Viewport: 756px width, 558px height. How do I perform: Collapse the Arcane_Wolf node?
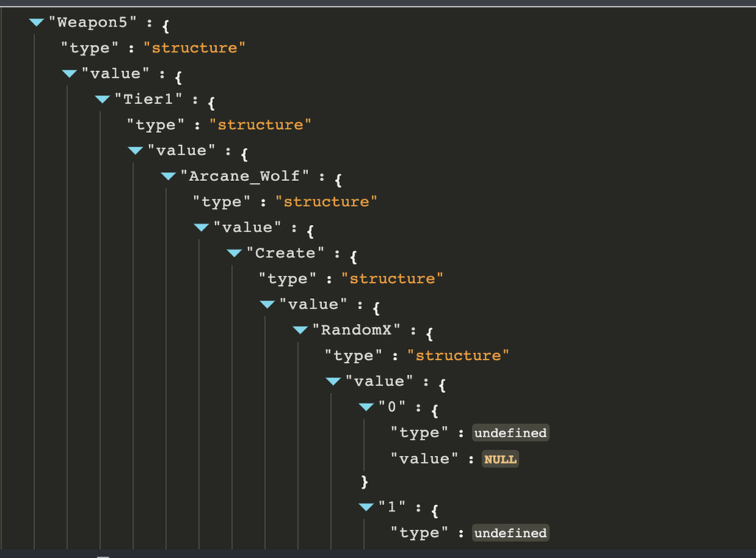168,176
